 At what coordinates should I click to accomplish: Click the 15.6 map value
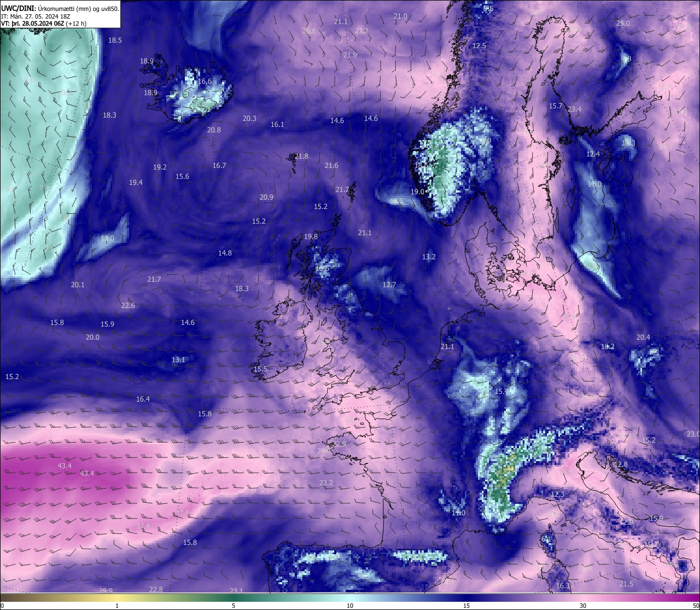pos(182,176)
